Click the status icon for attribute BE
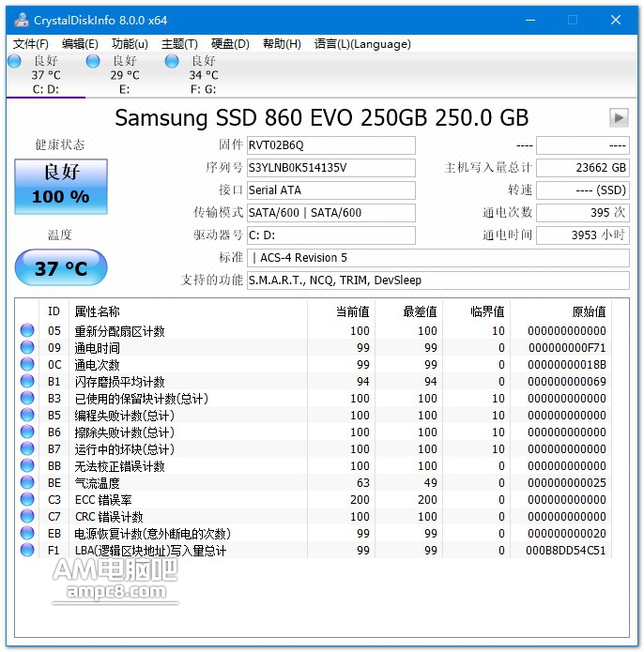 tap(27, 482)
